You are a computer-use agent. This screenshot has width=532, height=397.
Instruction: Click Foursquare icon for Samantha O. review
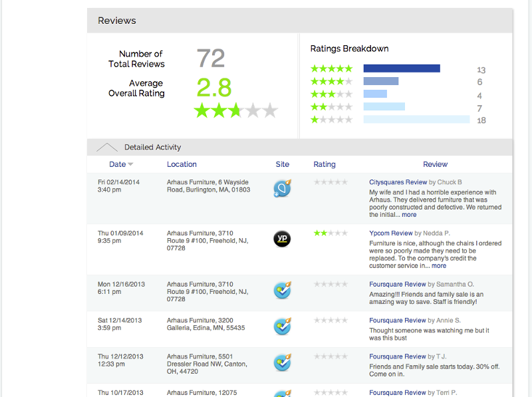pyautogui.click(x=282, y=290)
